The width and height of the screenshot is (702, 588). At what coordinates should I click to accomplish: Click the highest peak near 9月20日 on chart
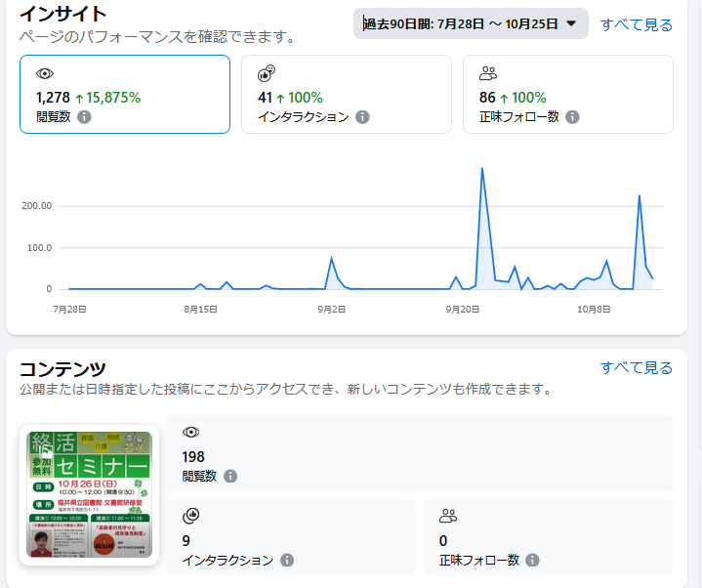click(482, 170)
